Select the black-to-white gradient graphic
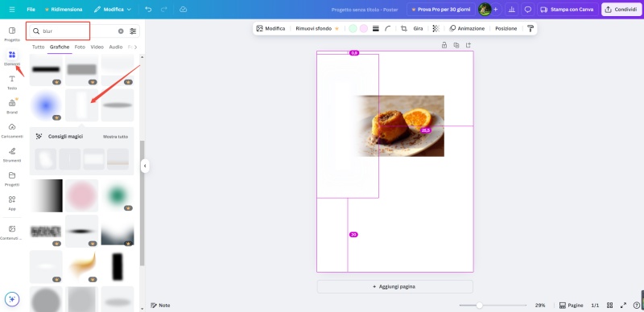 tap(46, 195)
